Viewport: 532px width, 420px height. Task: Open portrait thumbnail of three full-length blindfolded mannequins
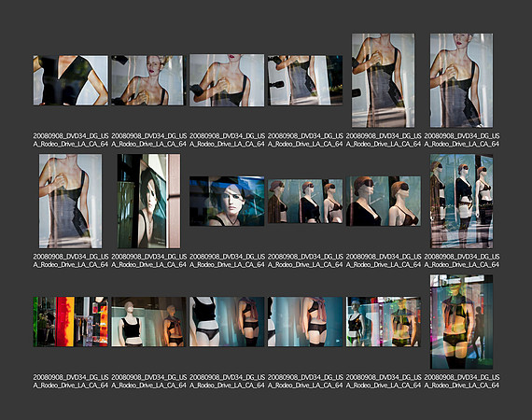tap(461, 202)
